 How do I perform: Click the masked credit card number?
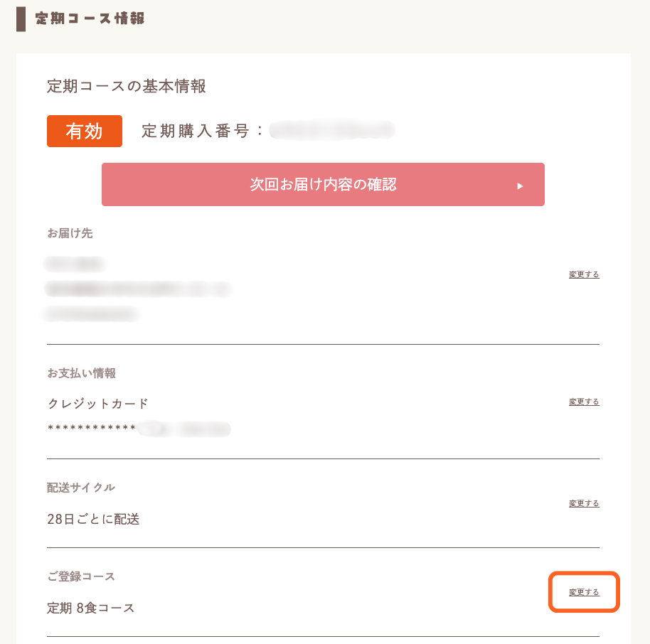pos(139,429)
